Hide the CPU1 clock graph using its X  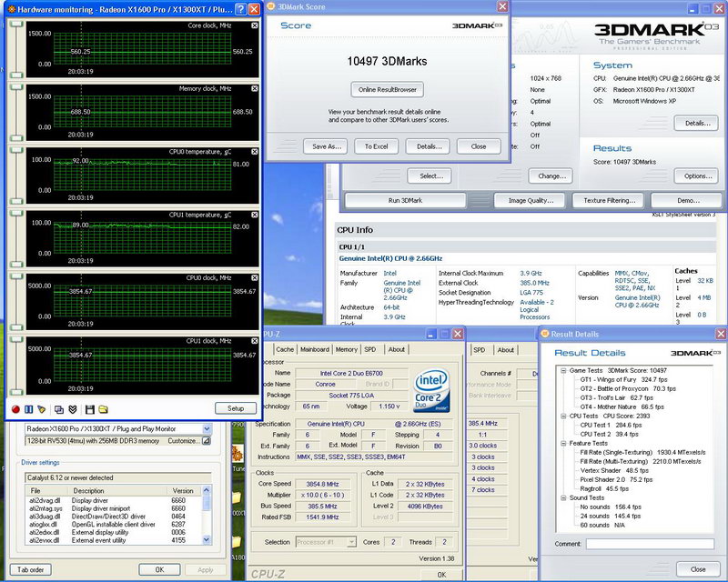[255, 341]
